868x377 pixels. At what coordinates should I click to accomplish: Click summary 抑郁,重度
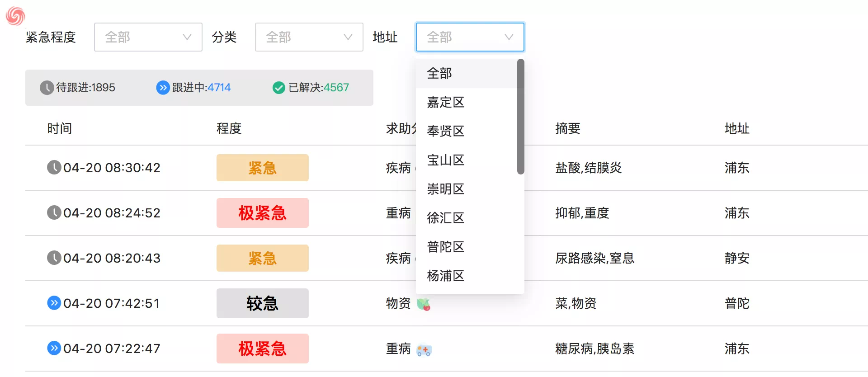[x=582, y=213]
